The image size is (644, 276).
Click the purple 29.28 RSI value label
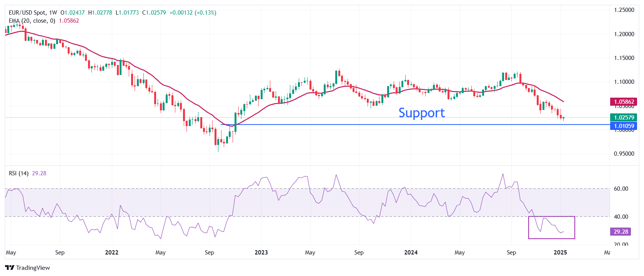coord(621,231)
